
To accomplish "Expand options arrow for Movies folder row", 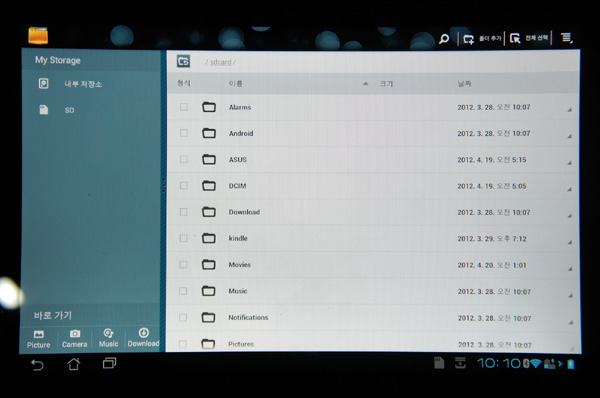I will coord(570,268).
